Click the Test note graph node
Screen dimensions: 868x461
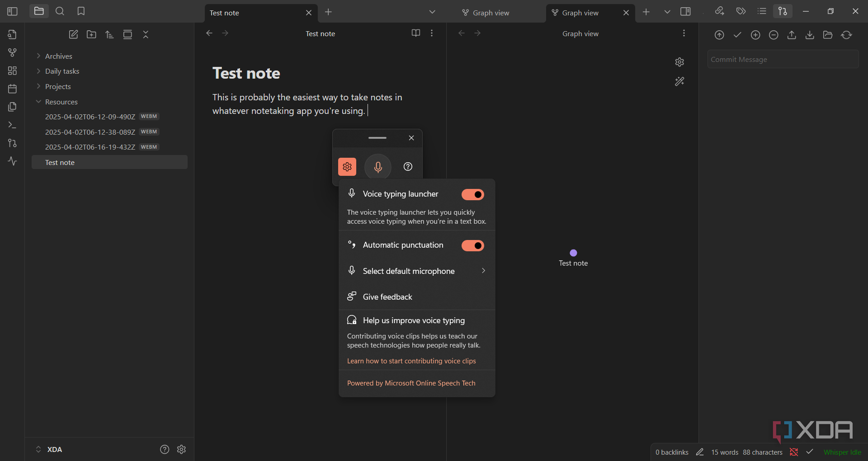coord(573,253)
